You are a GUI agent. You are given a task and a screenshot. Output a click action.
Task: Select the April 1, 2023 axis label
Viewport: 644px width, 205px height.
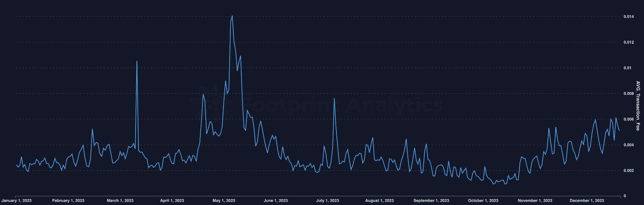pos(172,201)
